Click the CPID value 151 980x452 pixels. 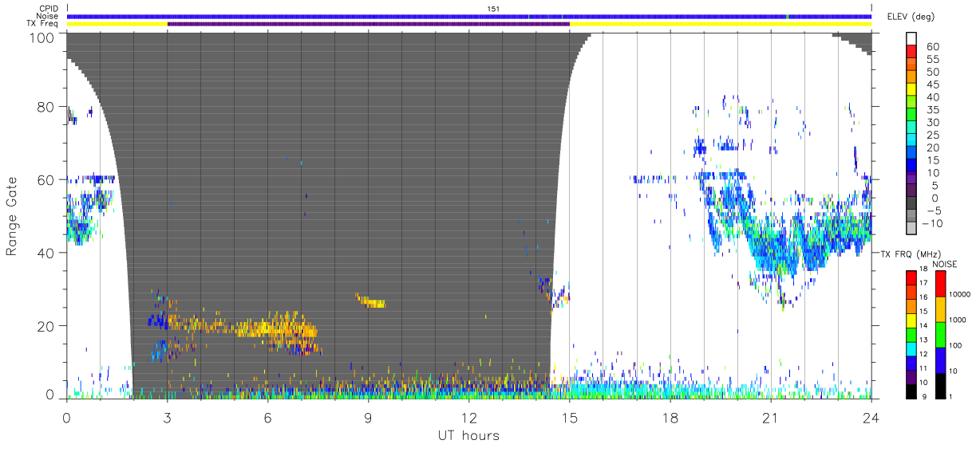tap(492, 9)
